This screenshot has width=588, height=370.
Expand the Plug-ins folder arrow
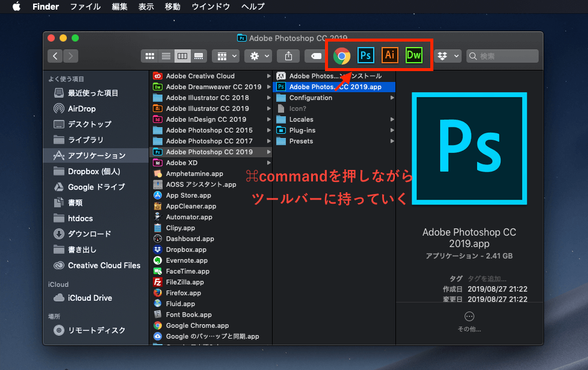point(392,130)
